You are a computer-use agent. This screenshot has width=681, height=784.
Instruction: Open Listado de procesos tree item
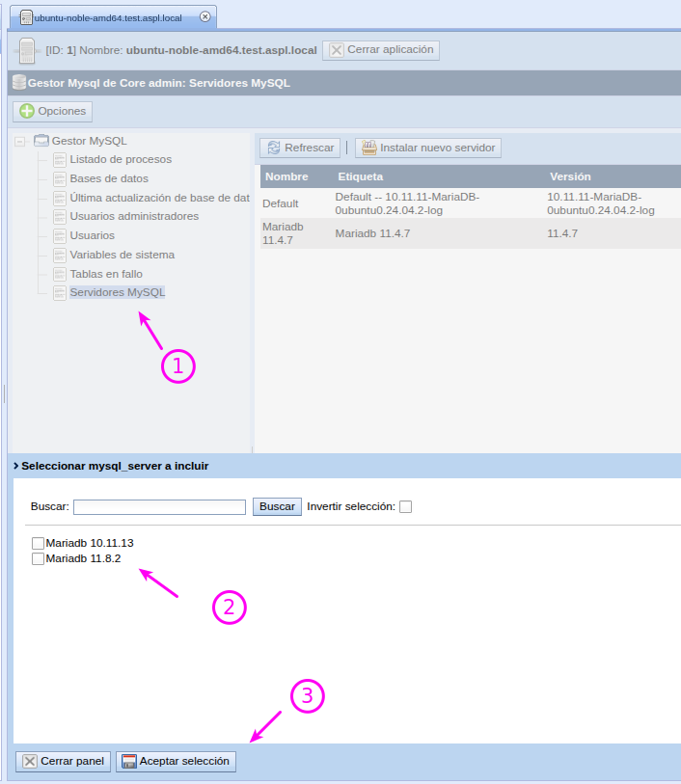pos(121,159)
